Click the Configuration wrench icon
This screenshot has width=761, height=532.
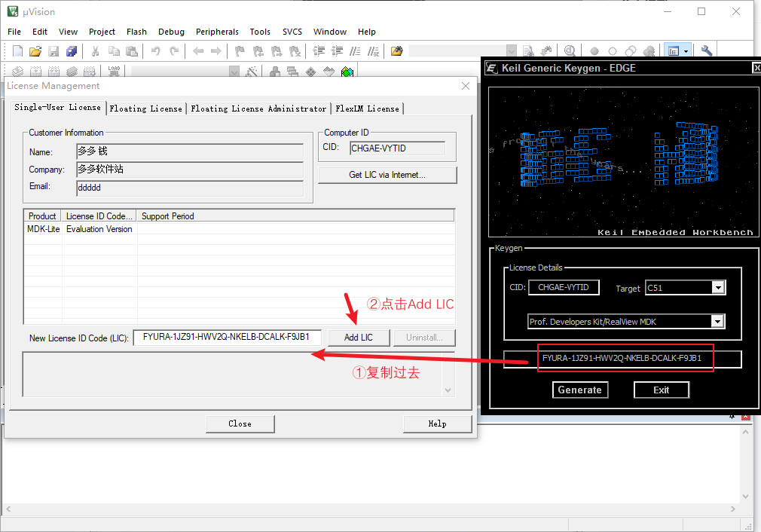[707, 51]
